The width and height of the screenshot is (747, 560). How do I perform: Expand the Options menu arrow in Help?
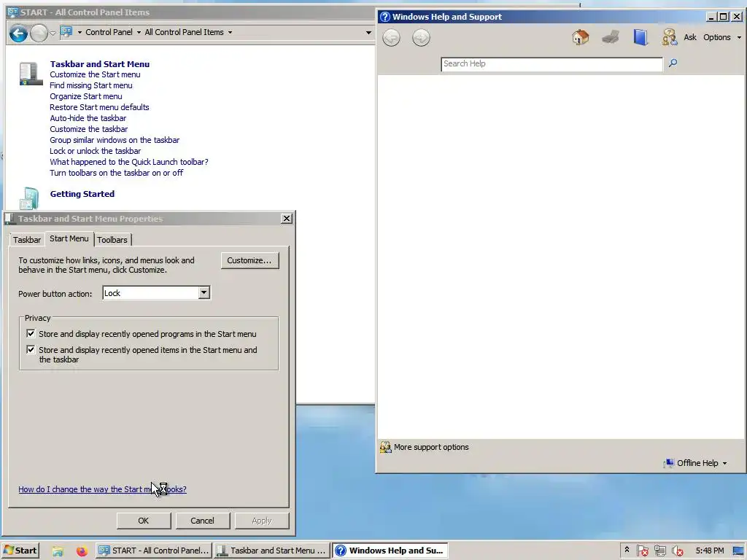[739, 37]
